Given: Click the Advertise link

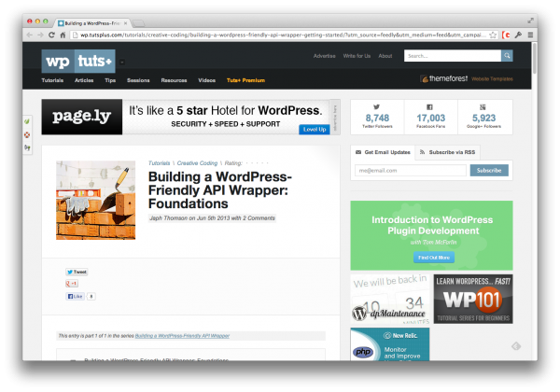Looking at the screenshot, I should pos(324,56).
